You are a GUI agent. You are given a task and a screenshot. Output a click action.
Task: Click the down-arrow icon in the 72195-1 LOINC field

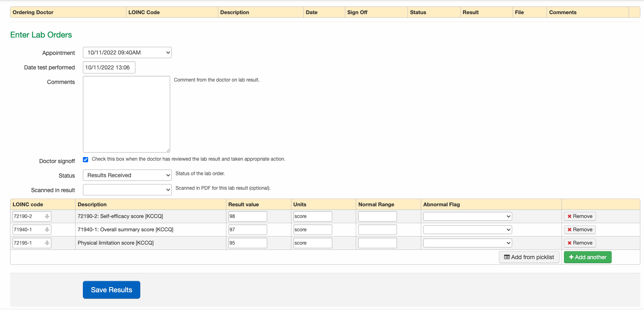(x=47, y=243)
